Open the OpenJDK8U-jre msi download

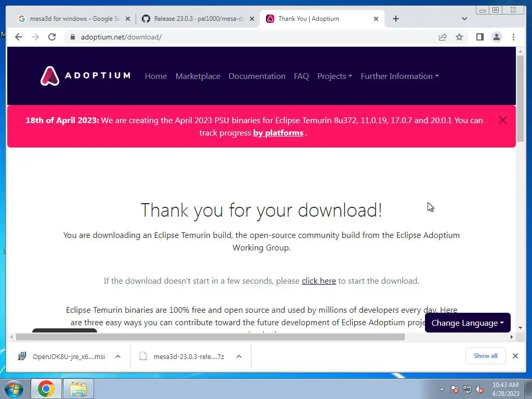[x=62, y=356]
